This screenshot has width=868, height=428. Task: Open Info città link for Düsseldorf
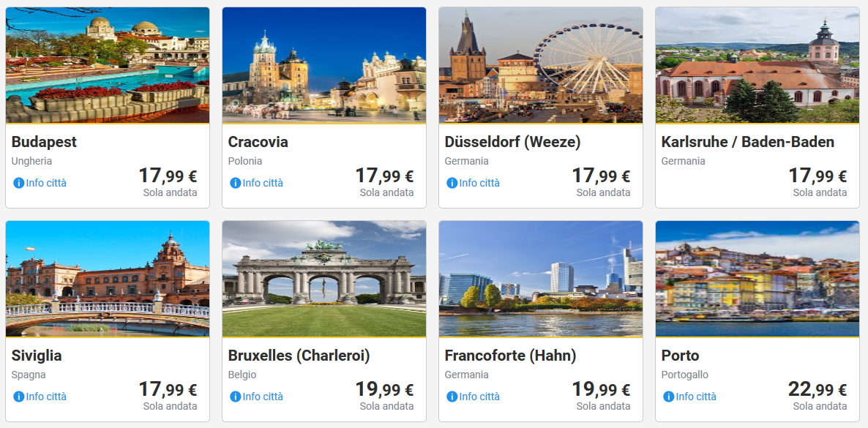coord(479,183)
